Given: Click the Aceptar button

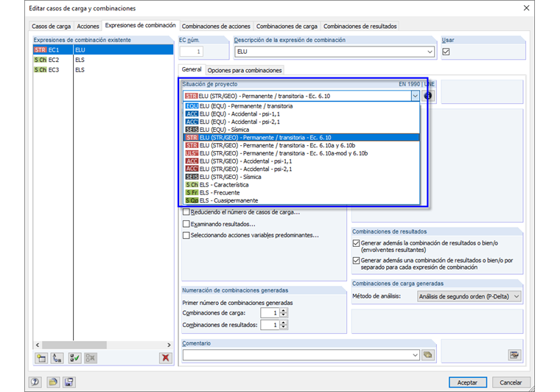Looking at the screenshot, I should (x=467, y=382).
